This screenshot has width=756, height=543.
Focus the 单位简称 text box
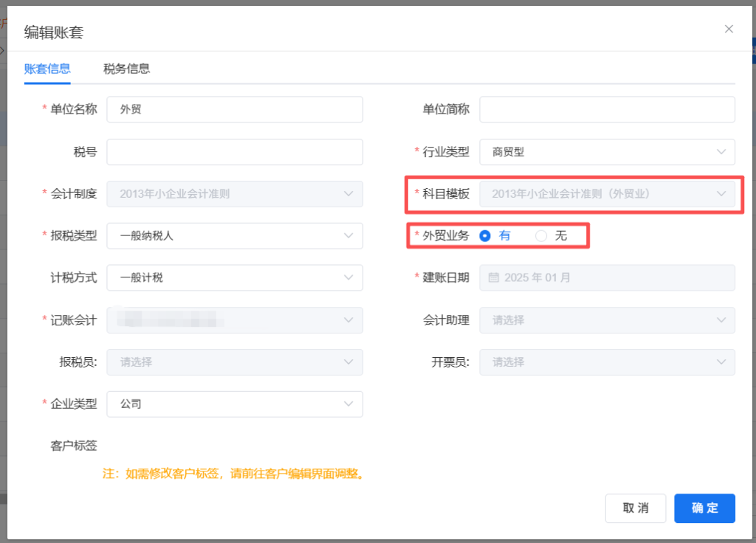[x=607, y=110]
